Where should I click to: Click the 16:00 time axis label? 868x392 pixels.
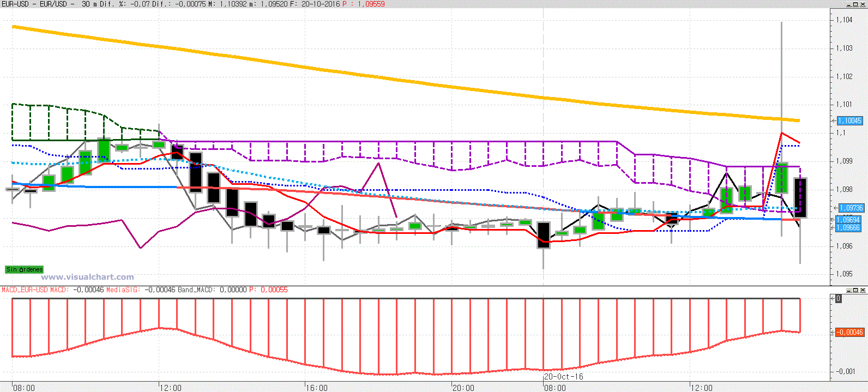317,388
